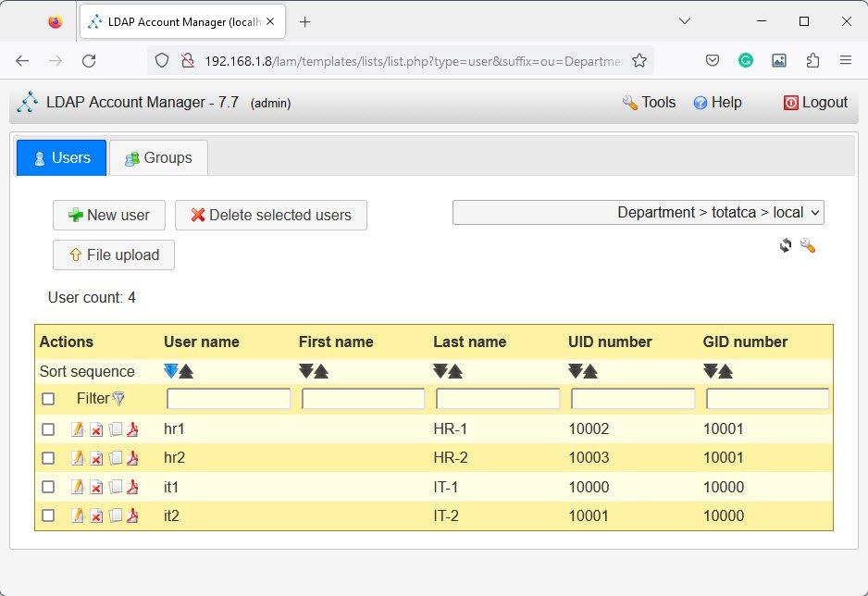Click the down sort arrow under User name
The image size is (868, 596).
pyautogui.click(x=171, y=371)
